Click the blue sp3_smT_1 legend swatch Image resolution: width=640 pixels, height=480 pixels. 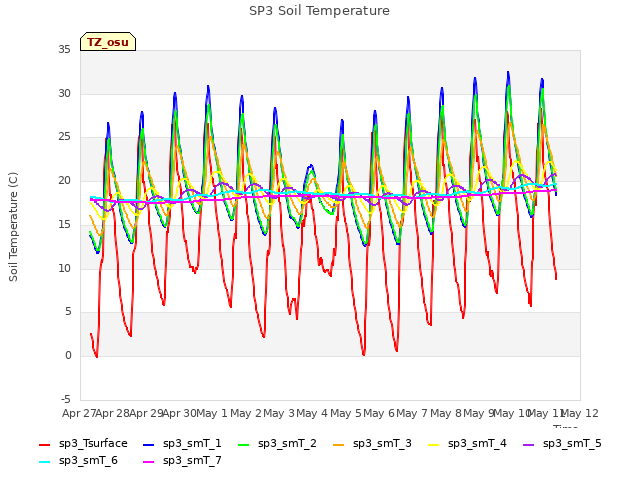tap(149, 444)
